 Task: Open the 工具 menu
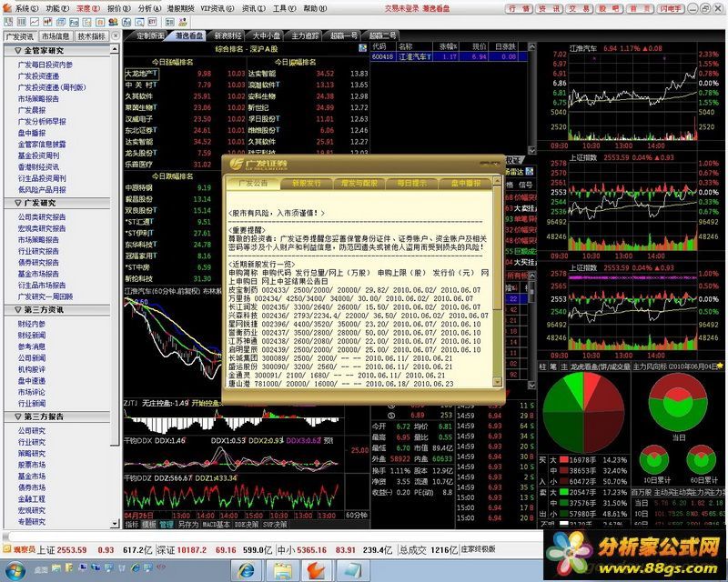[284, 8]
